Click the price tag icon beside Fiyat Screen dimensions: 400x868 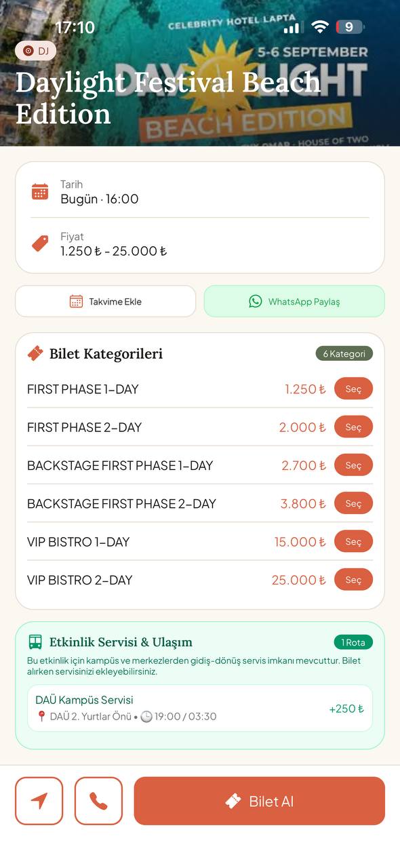pyautogui.click(x=40, y=243)
